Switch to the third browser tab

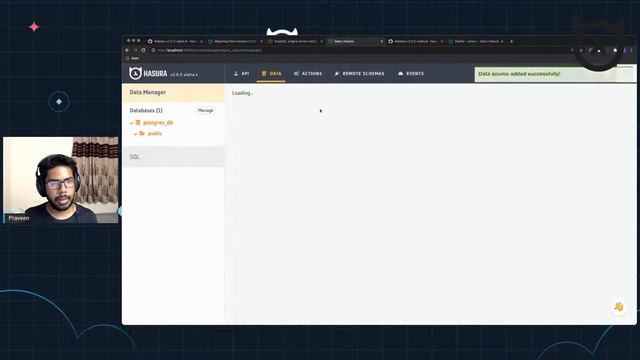coord(295,41)
